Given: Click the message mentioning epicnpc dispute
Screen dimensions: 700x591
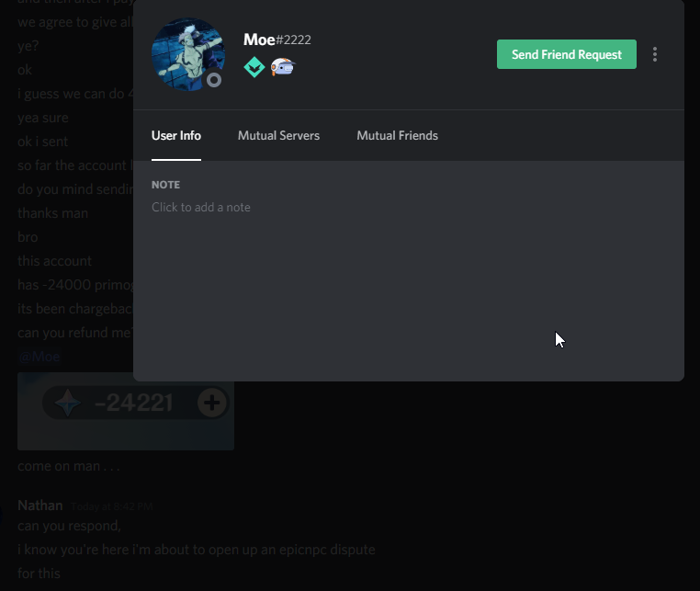Looking at the screenshot, I should (197, 550).
